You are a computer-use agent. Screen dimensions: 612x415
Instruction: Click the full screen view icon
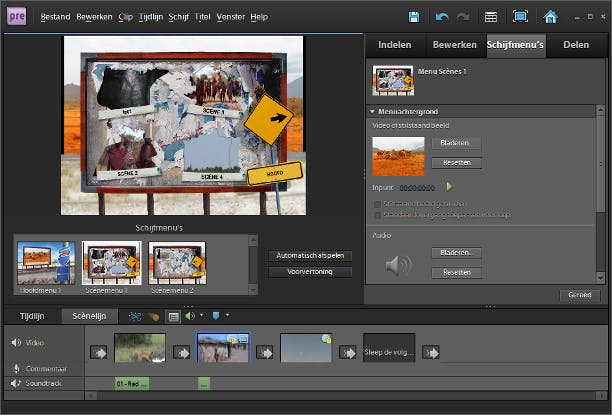(x=520, y=17)
